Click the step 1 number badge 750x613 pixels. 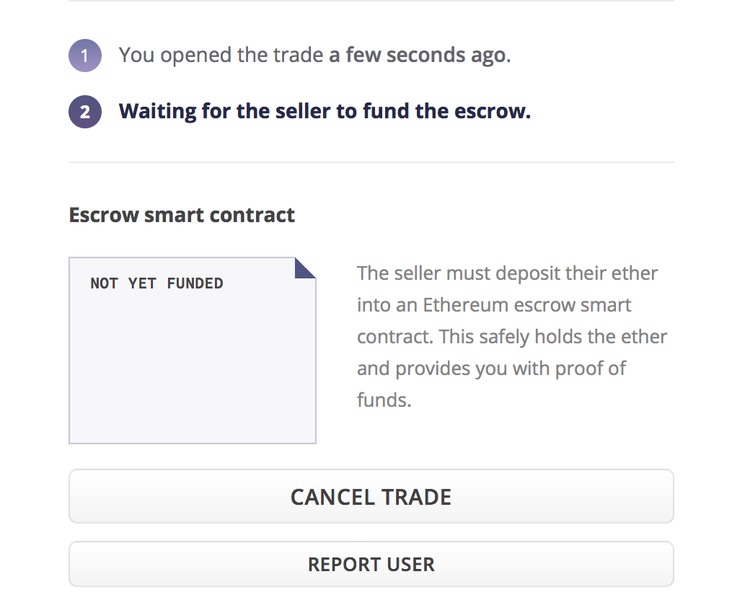click(x=85, y=56)
